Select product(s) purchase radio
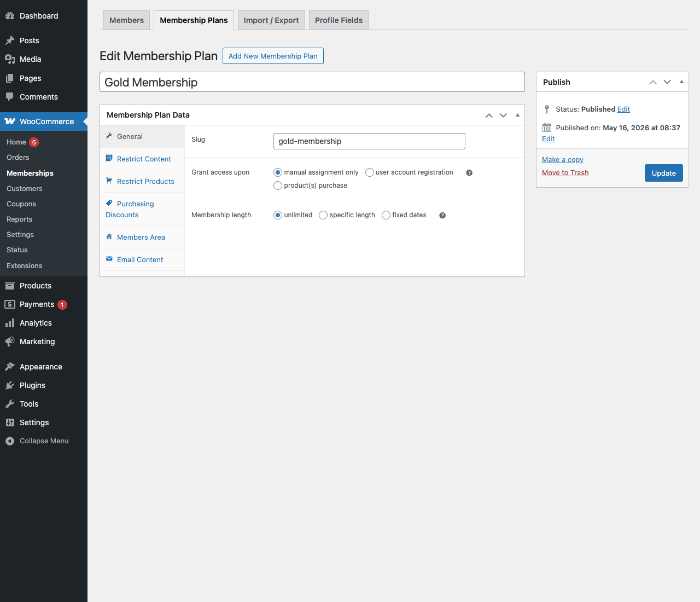Image resolution: width=700 pixels, height=602 pixels. [278, 186]
